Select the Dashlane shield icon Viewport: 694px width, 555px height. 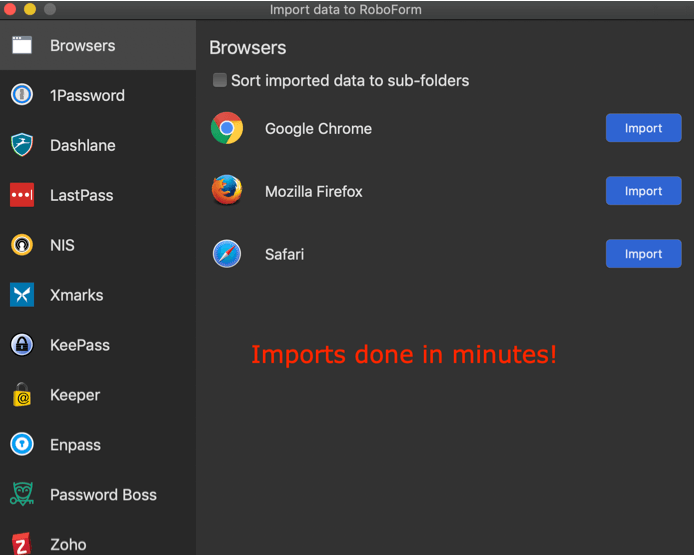point(21,145)
